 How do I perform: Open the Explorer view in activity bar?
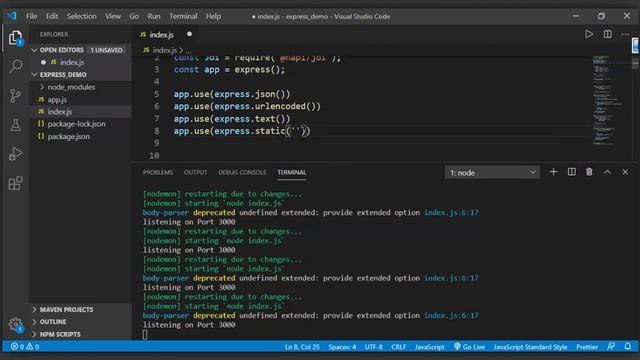(16, 38)
